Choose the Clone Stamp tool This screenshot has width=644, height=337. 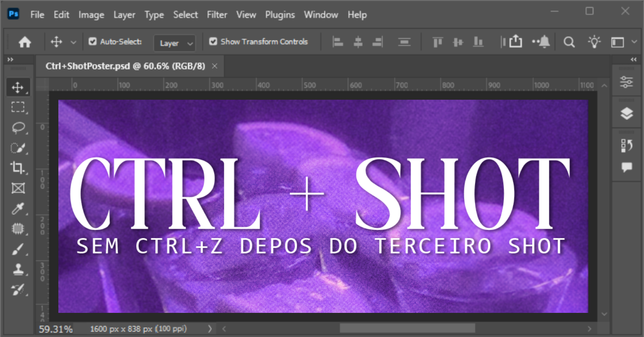point(18,269)
